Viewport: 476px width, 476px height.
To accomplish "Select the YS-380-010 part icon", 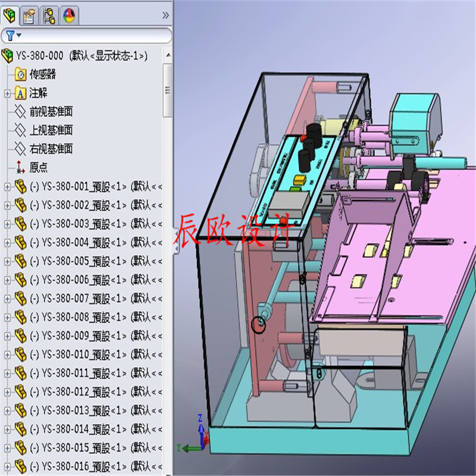I will pos(20,354).
